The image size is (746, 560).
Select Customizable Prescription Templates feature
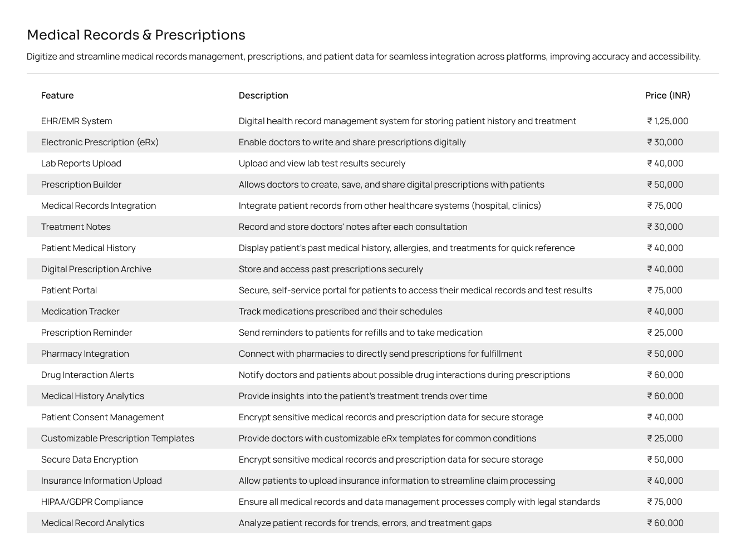[117, 438]
